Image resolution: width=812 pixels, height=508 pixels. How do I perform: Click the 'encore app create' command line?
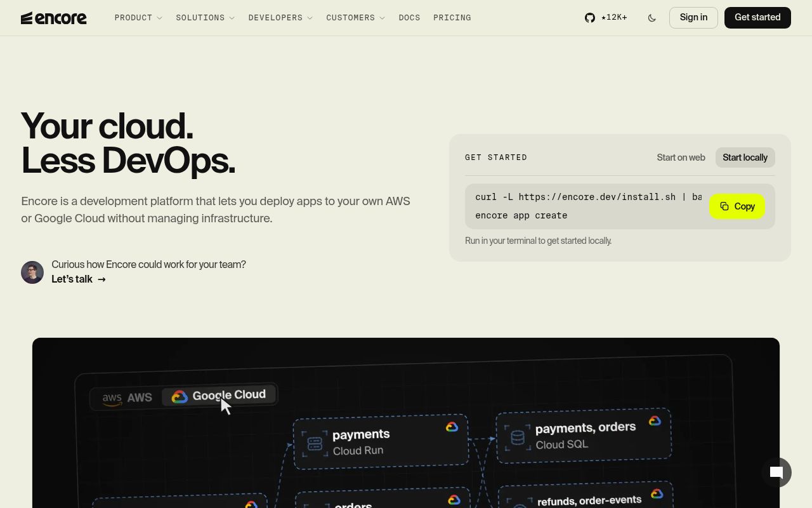(521, 215)
